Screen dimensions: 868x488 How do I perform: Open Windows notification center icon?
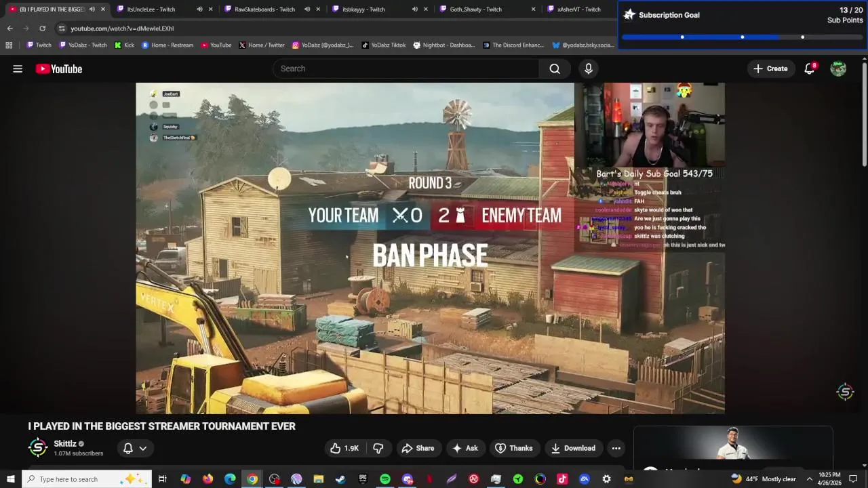pyautogui.click(x=854, y=479)
